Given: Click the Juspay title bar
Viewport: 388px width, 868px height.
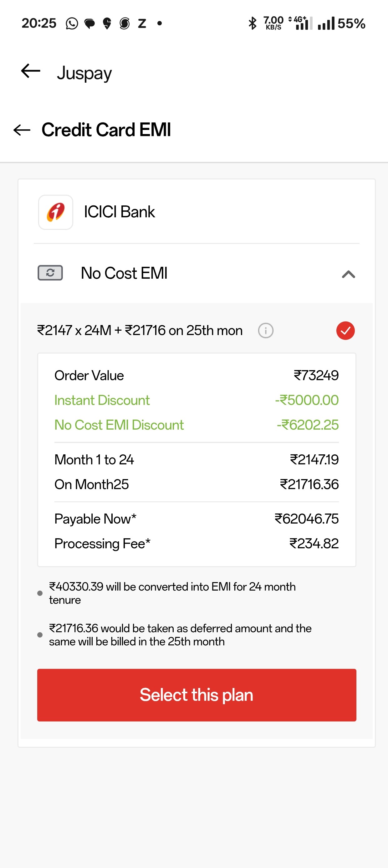Looking at the screenshot, I should (x=85, y=72).
